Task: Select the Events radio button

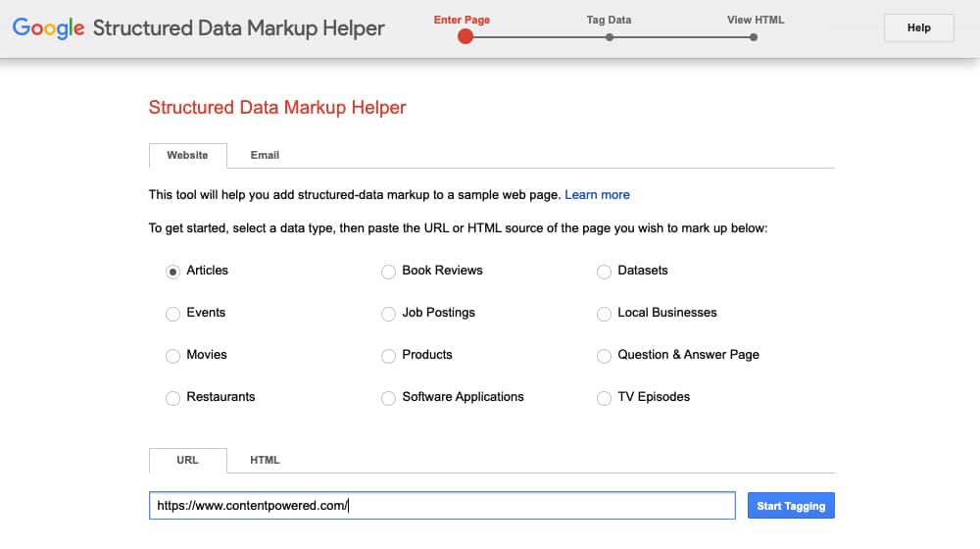Action: tap(173, 314)
